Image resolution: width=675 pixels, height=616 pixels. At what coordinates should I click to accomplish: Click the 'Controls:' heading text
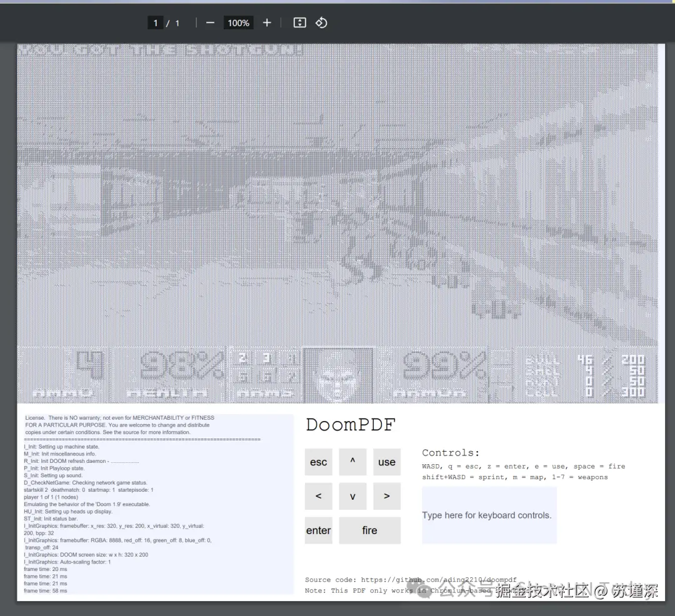451,452
